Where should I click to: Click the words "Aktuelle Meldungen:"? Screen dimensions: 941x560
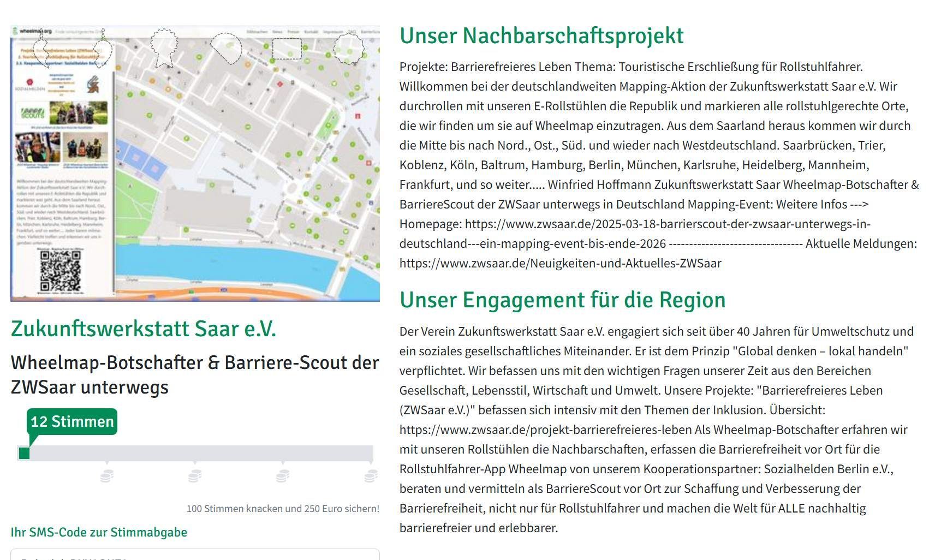pyautogui.click(x=861, y=243)
